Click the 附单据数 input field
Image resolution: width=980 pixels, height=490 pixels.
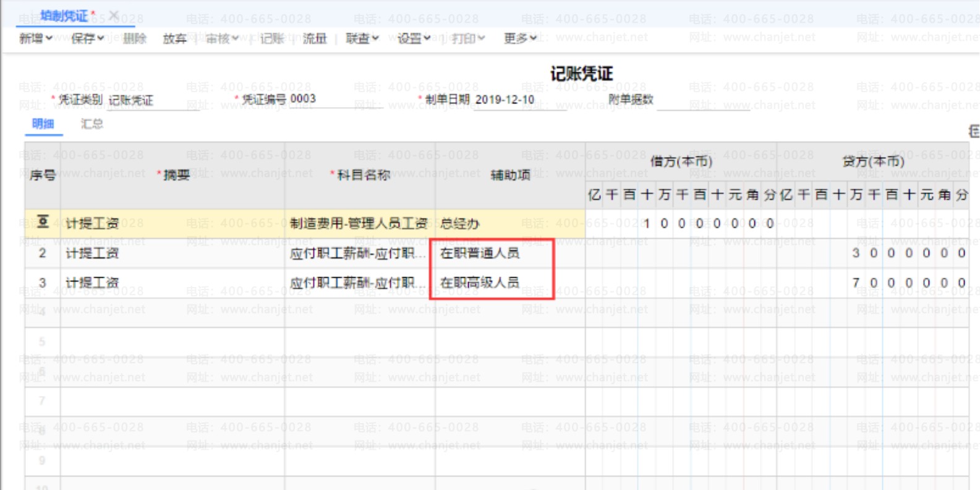(x=704, y=100)
